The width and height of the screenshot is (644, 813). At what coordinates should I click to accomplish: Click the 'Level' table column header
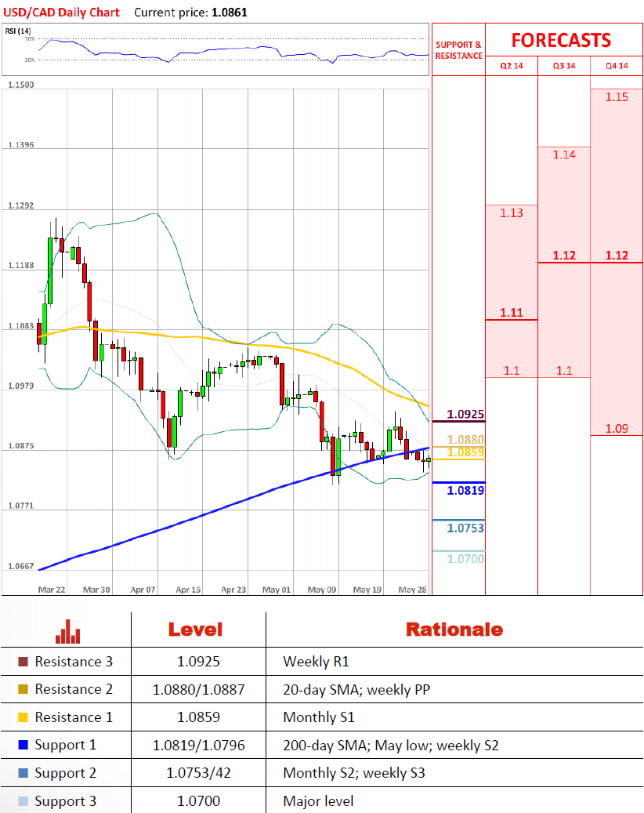(195, 630)
